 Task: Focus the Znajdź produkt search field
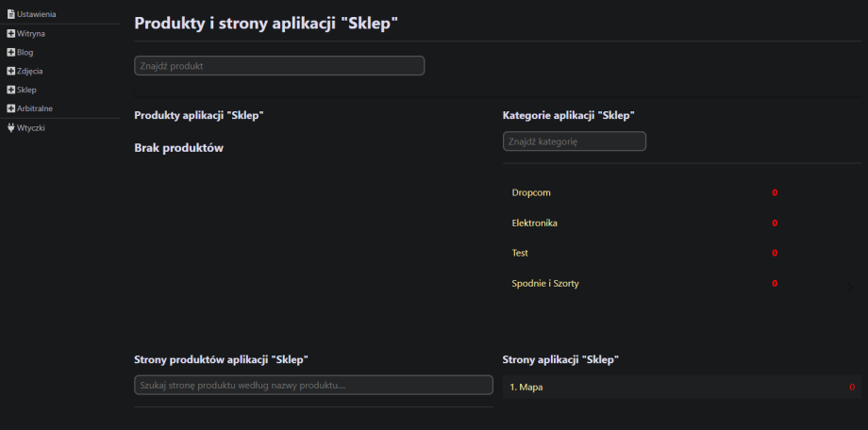click(x=279, y=66)
